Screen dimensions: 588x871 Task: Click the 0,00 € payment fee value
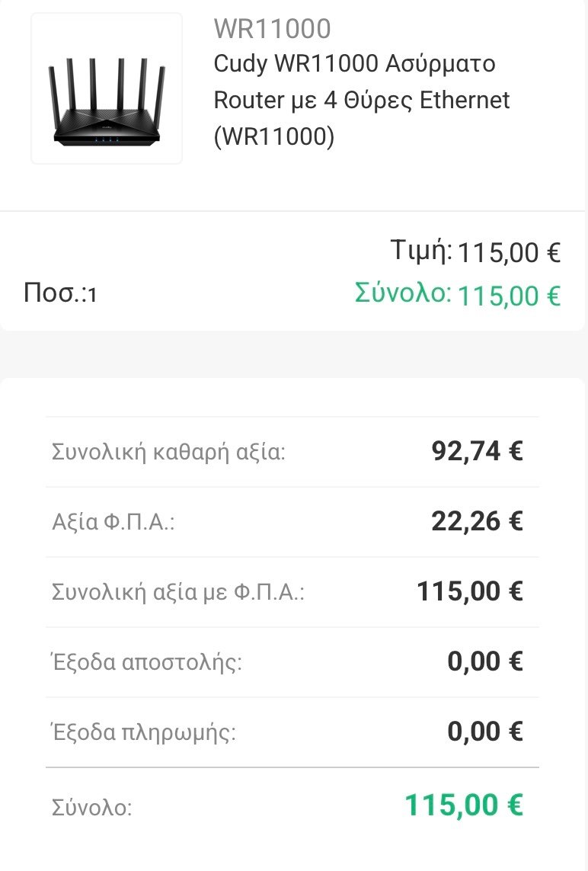[x=484, y=732]
